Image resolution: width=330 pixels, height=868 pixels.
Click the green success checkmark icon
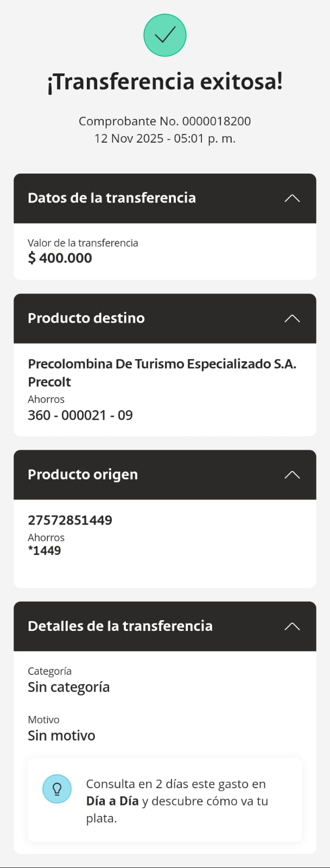(x=165, y=35)
